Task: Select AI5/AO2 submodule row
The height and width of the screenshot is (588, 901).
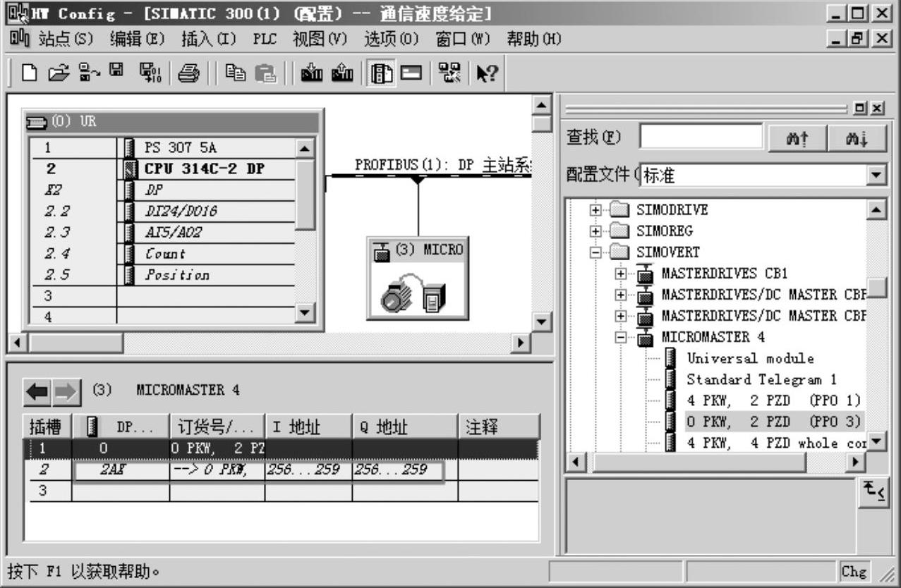Action: coord(162,233)
